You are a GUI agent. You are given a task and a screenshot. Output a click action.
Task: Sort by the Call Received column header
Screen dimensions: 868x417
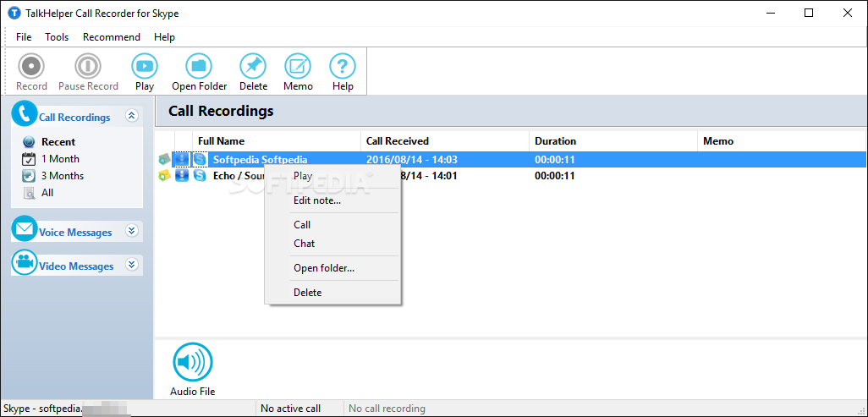coord(444,141)
